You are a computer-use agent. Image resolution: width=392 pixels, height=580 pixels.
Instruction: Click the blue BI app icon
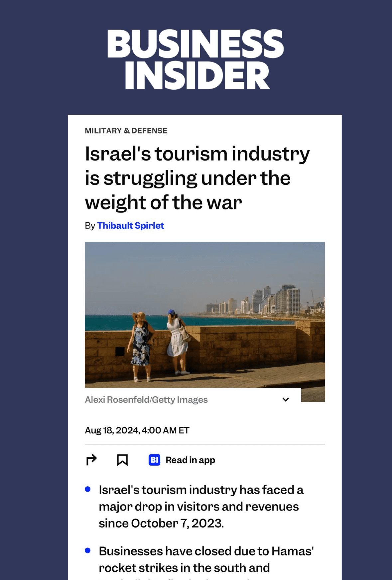pos(154,460)
